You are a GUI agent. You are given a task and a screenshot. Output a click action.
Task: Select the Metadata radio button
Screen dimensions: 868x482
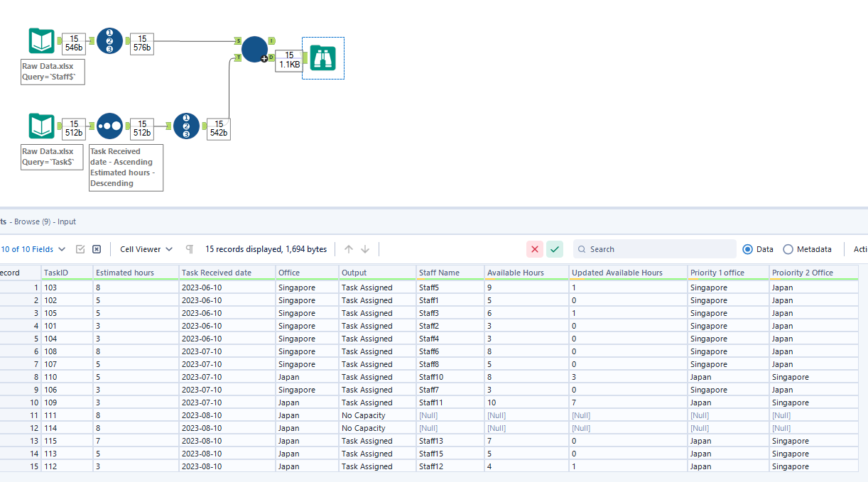pos(788,249)
